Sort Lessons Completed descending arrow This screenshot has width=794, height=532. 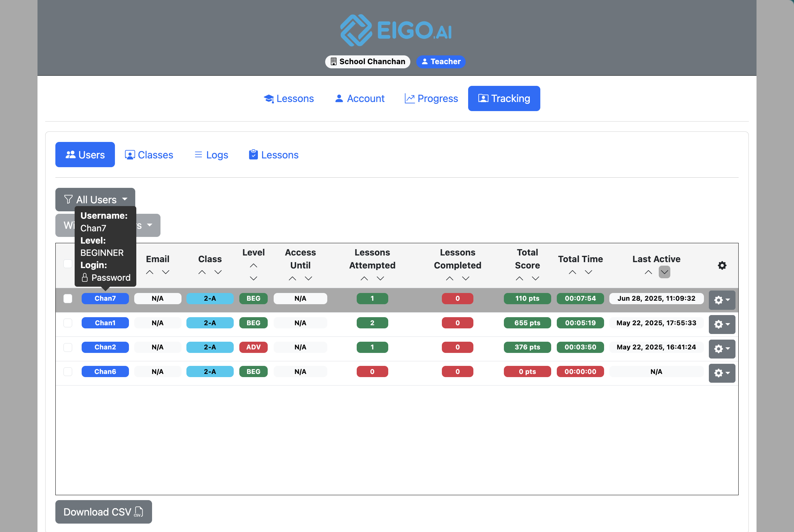(466, 278)
